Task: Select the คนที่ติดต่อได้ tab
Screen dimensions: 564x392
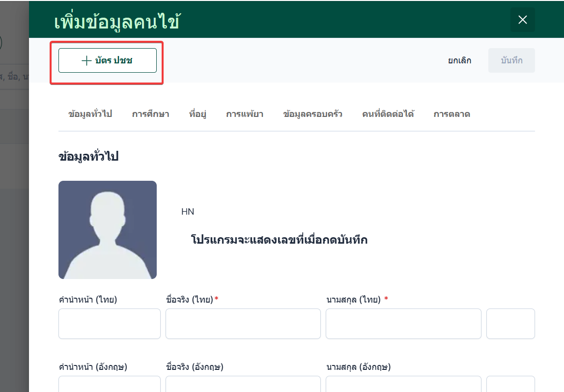Action: [x=388, y=114]
